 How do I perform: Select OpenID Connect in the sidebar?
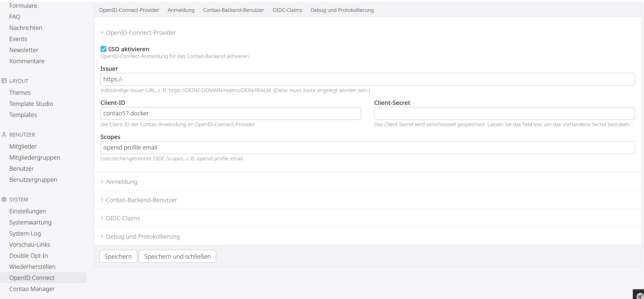[x=44, y=278]
